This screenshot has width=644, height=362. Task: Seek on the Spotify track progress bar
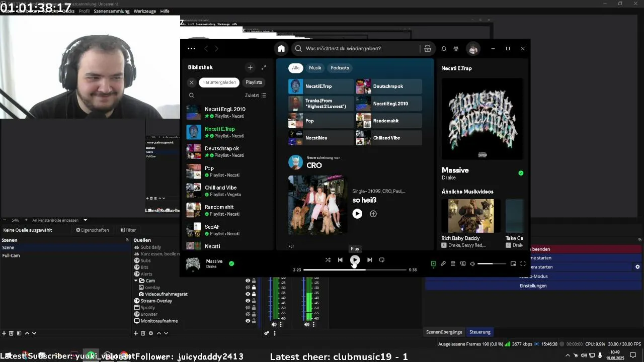355,270
